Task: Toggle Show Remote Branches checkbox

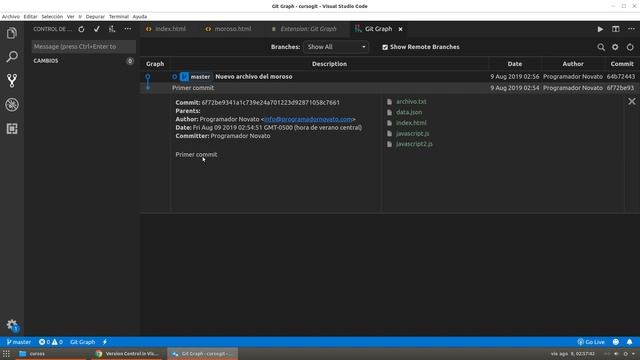Action: (x=385, y=47)
